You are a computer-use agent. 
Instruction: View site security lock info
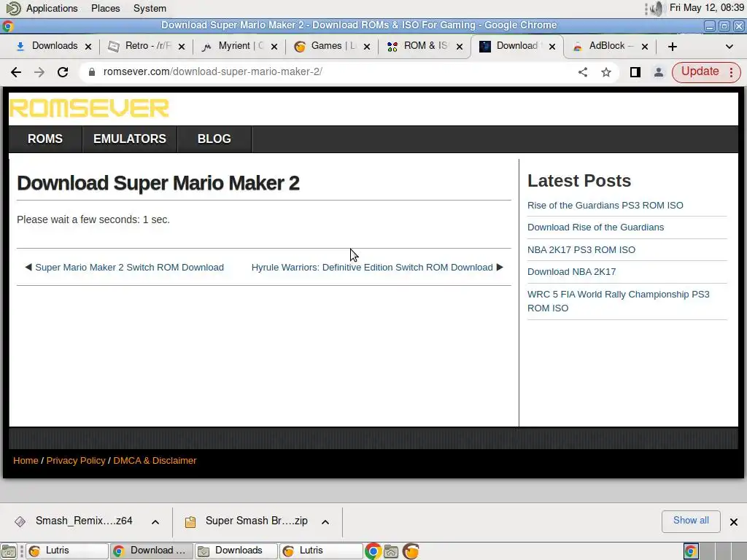[x=92, y=72]
